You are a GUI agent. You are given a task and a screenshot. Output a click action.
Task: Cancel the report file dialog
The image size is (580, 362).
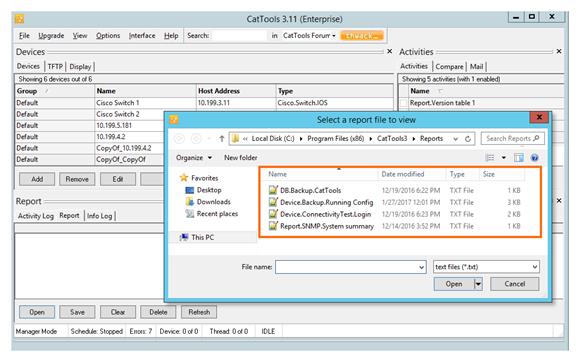tap(515, 284)
